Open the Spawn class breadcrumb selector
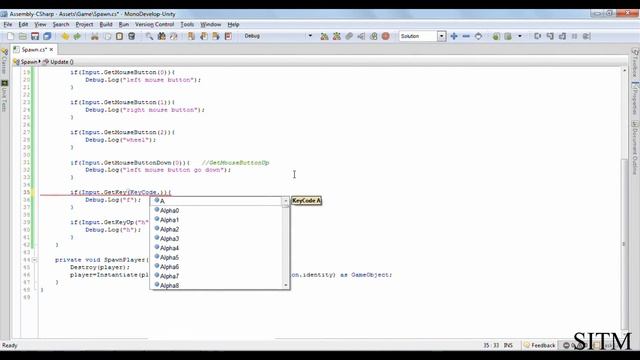The width and height of the screenshot is (640, 360). tap(27, 62)
